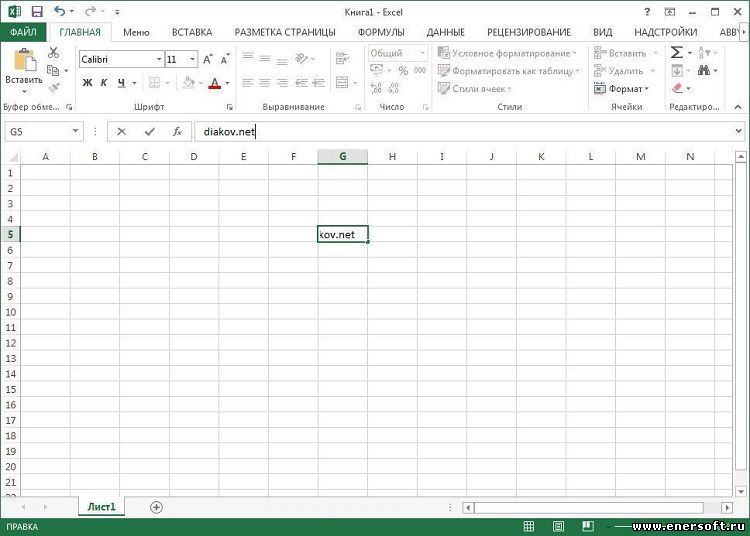Select row 5 header

tap(10, 234)
